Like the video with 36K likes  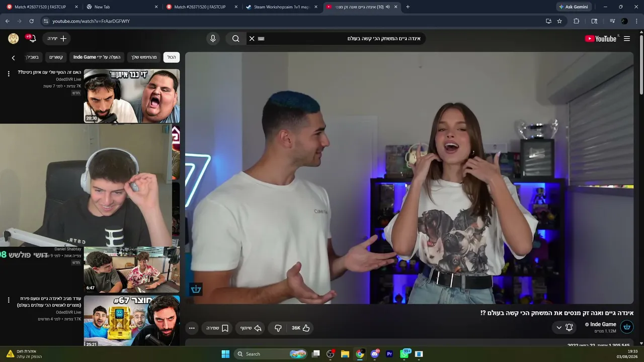pos(301,328)
